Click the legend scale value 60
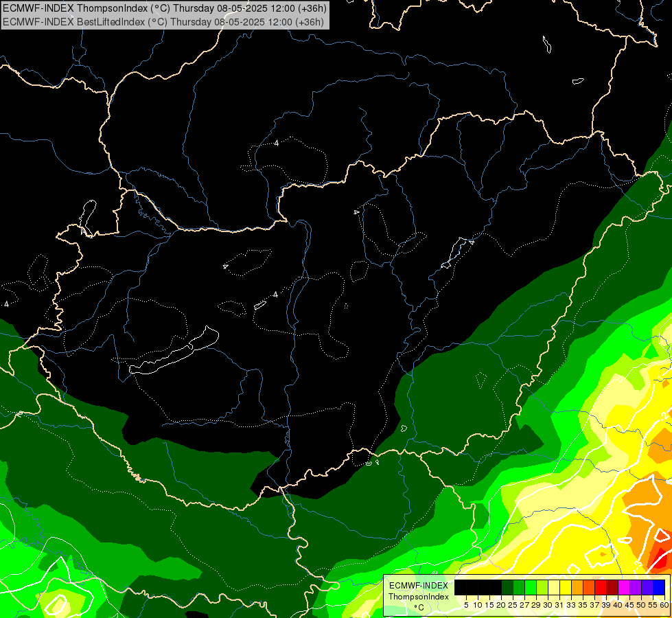This screenshot has height=618, width=672. (x=664, y=605)
